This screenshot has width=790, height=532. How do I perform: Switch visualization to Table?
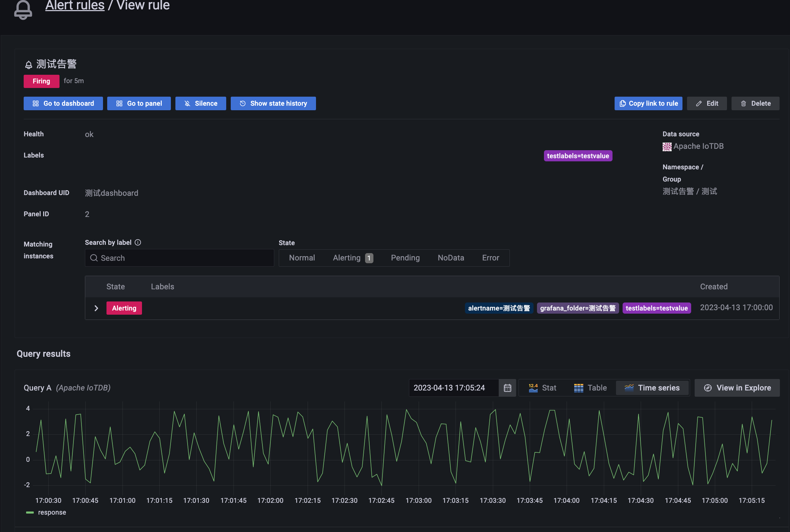tap(590, 388)
